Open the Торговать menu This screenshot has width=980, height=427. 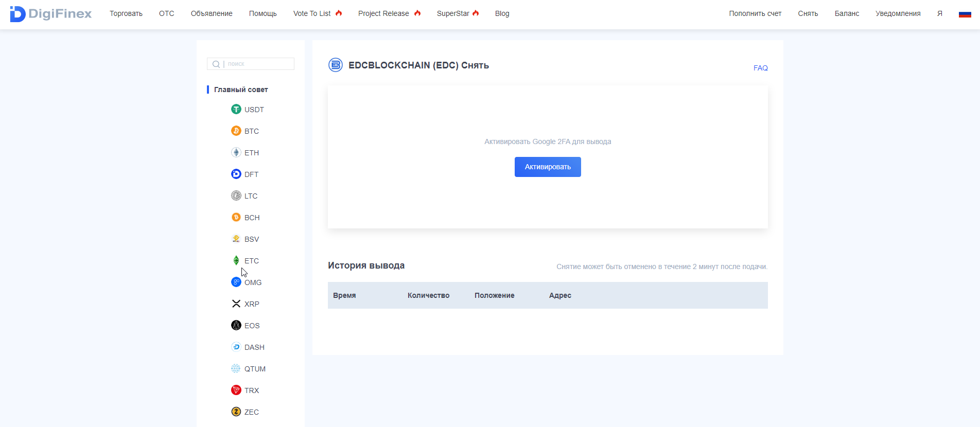(x=126, y=13)
